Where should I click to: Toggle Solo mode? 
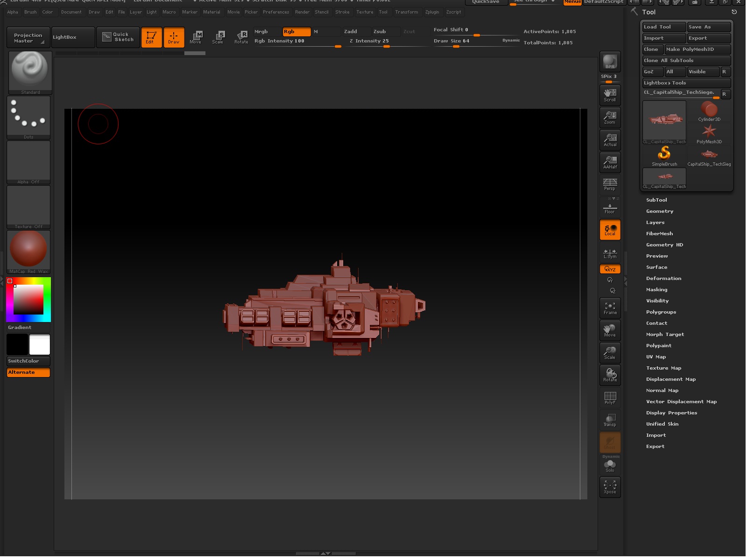(610, 466)
